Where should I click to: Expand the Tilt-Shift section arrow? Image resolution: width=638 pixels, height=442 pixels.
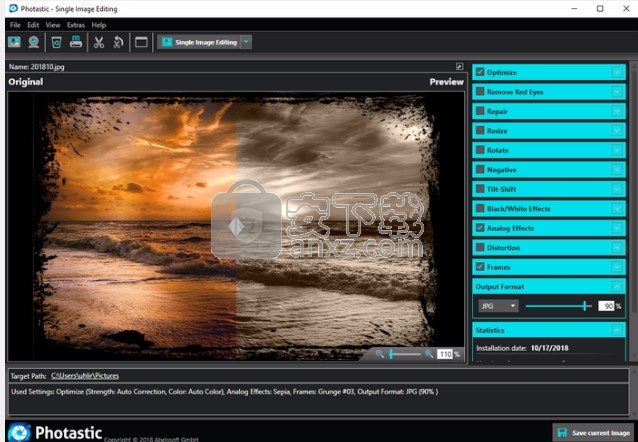point(617,189)
